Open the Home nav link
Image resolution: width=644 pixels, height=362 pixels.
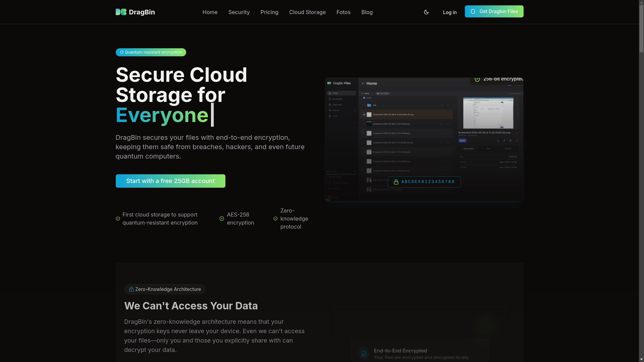click(x=210, y=12)
